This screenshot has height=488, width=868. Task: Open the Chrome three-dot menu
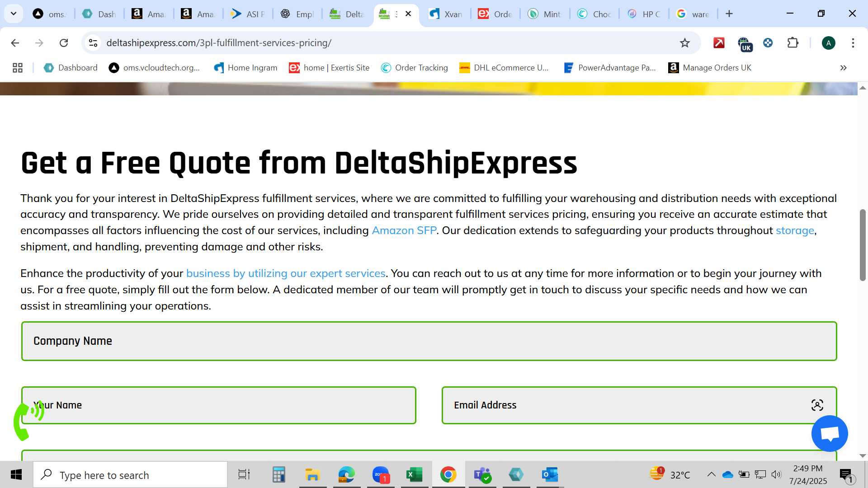(853, 43)
